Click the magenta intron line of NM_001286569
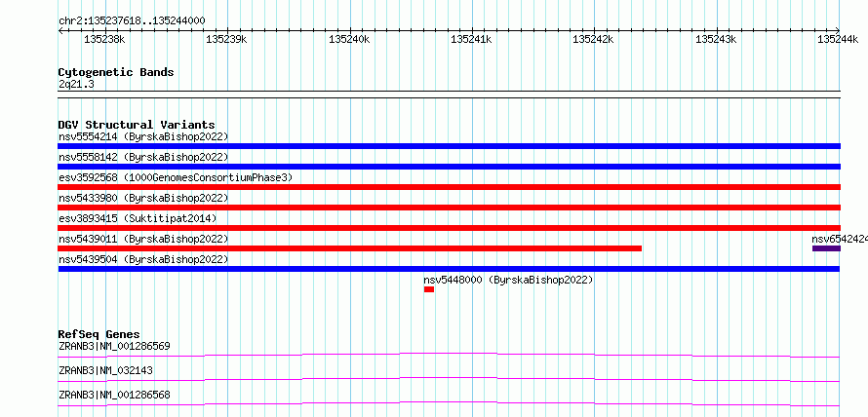The image size is (868, 417). (449, 353)
